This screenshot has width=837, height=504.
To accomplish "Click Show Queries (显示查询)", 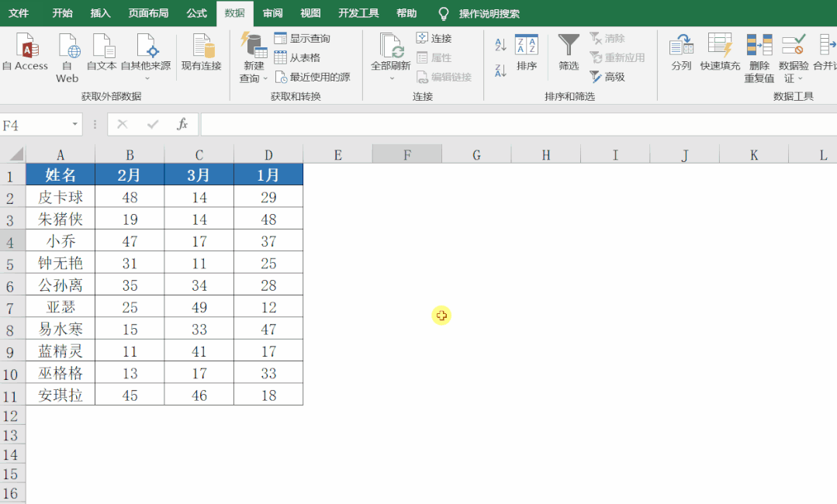I will 302,39.
